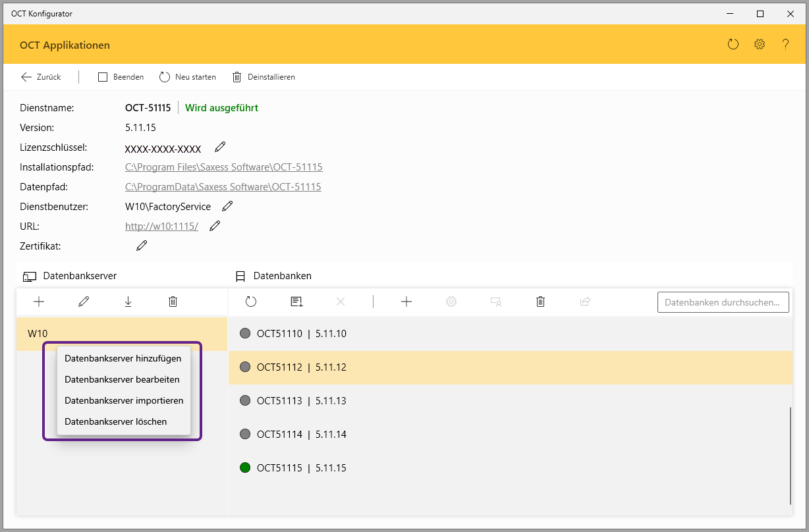Image resolution: width=809 pixels, height=532 pixels.
Task: Choose 'Datenbankserver hinzufügen' from the context menu
Action: 123,358
